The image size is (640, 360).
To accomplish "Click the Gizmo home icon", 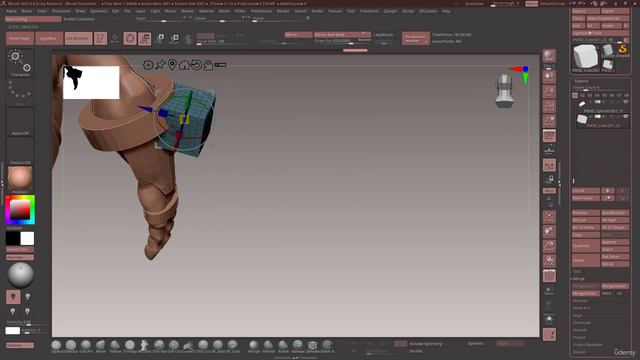I will click(184, 65).
